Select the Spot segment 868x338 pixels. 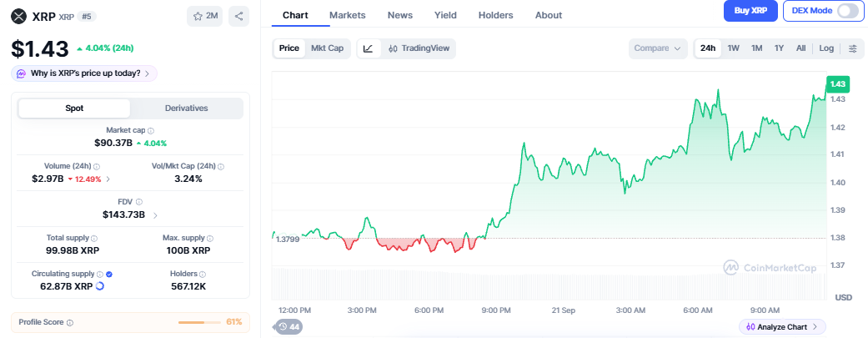coord(74,108)
